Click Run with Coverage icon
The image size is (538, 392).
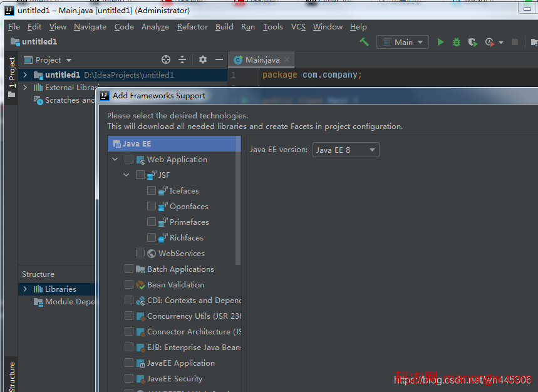coord(473,42)
